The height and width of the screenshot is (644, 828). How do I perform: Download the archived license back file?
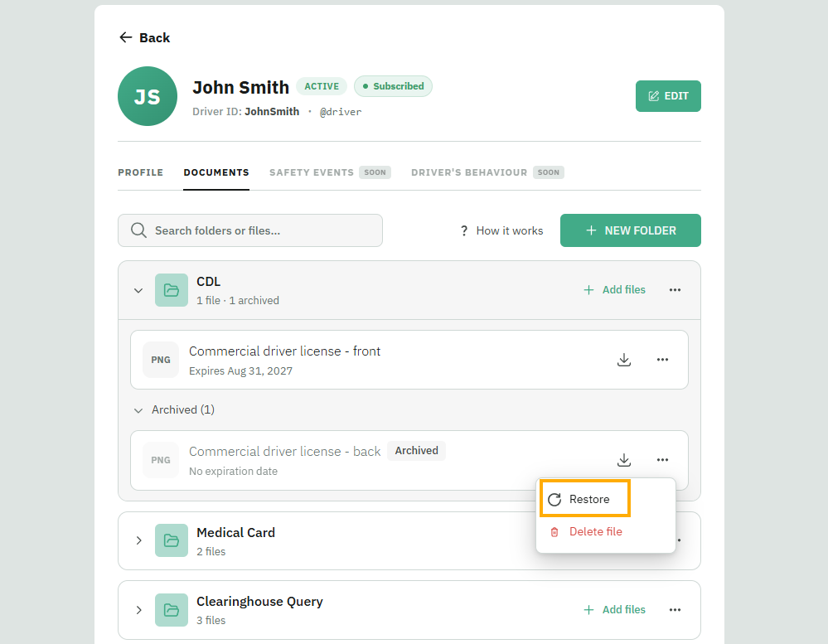click(623, 460)
